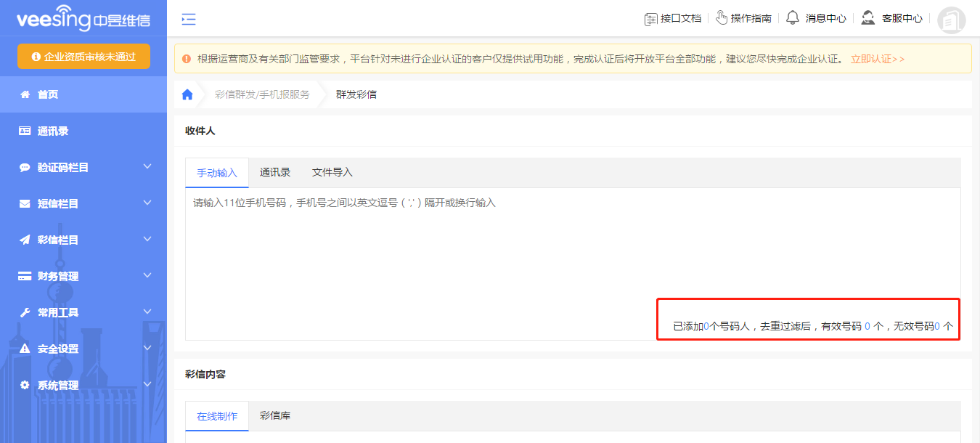This screenshot has width=980, height=443.
Task: Collapse sidebar with the menu fold icon
Action: [189, 20]
